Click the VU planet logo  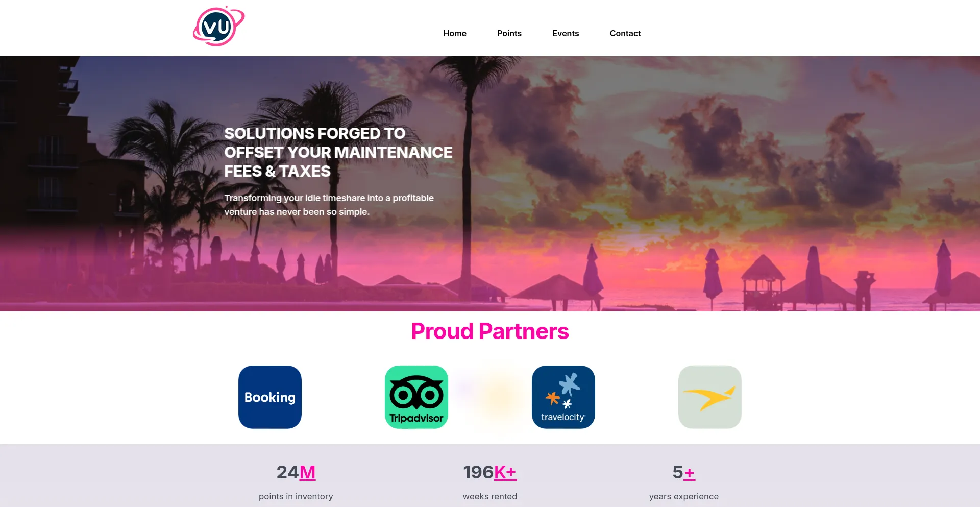point(218,27)
